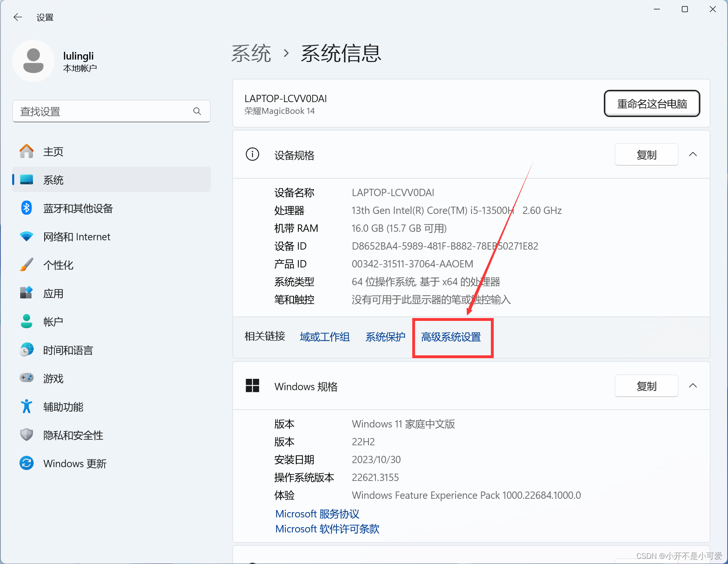Open 时间和语言 settings
Screen dimensions: 728x564
tap(111, 350)
